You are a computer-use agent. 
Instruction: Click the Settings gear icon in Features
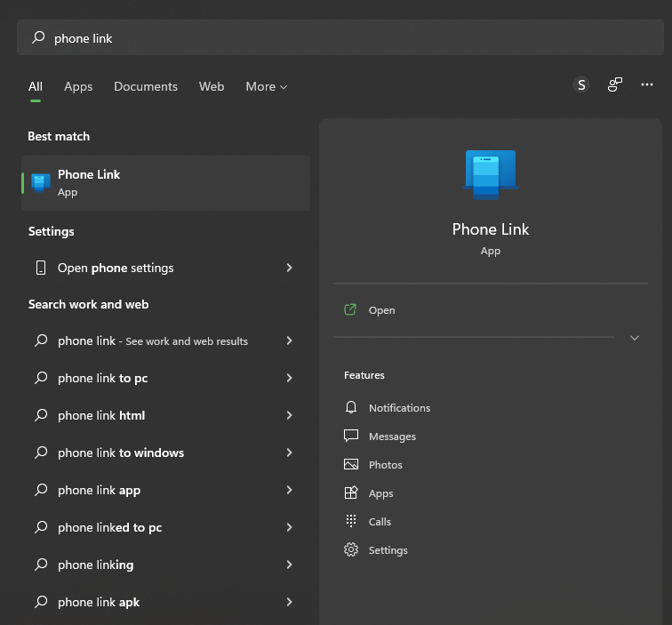tap(351, 549)
